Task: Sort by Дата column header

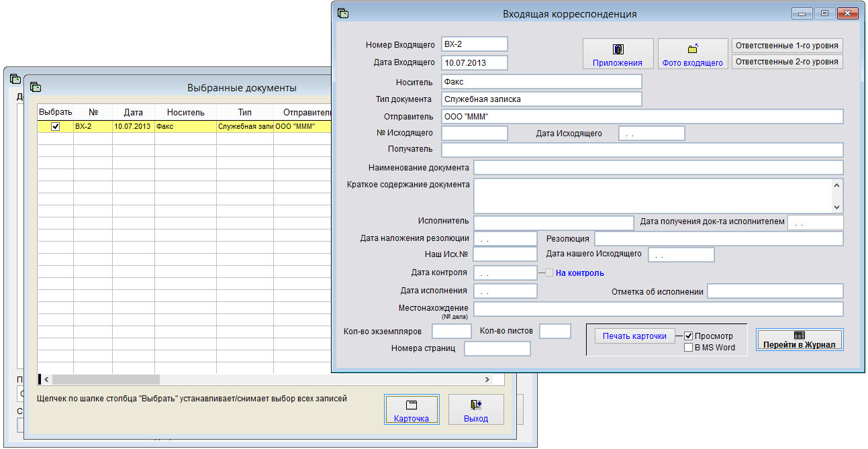Action: pos(133,112)
